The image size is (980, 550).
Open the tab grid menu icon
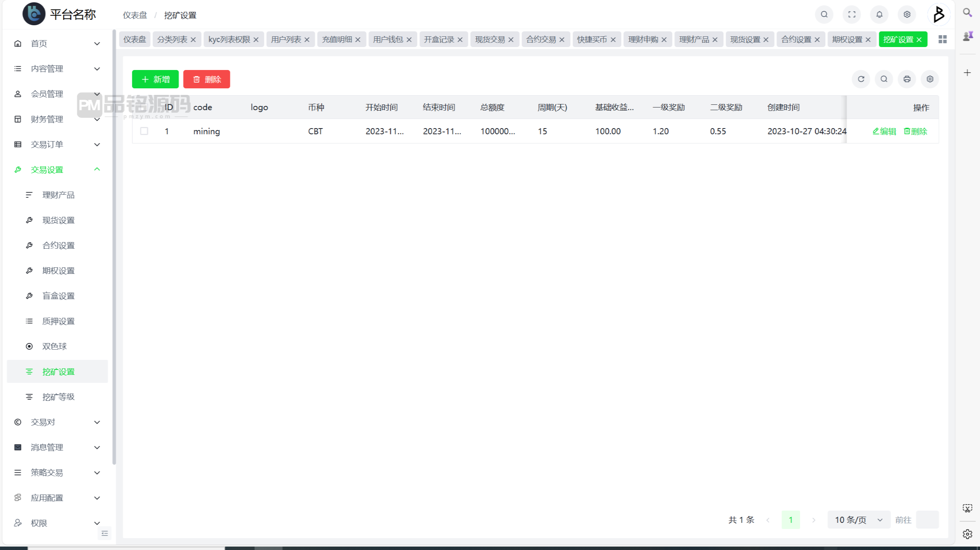pyautogui.click(x=942, y=39)
